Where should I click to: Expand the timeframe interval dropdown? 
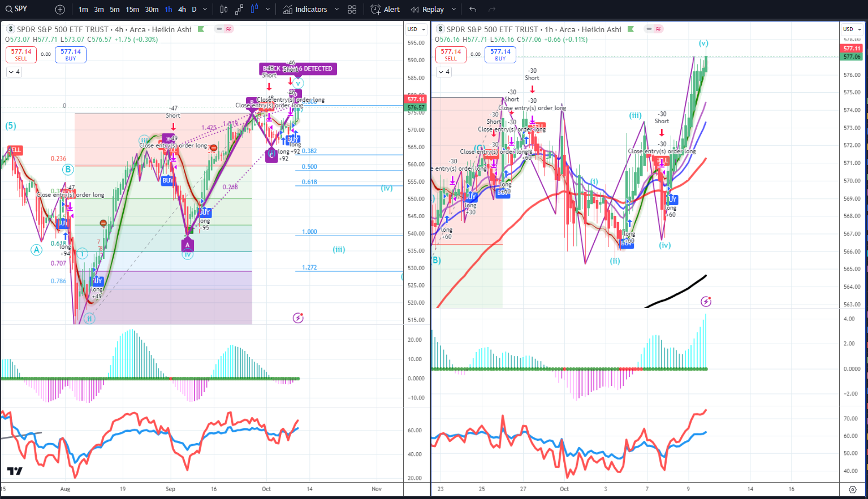tap(205, 10)
